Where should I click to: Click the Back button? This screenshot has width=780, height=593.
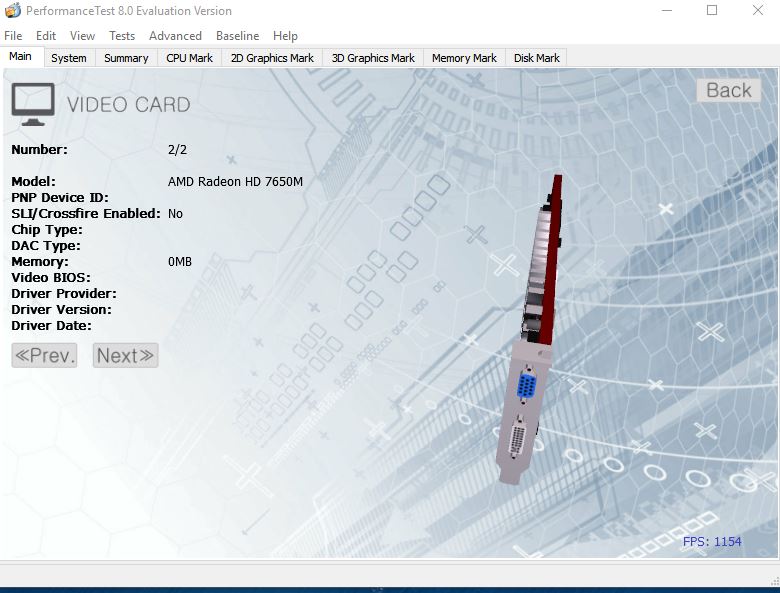point(729,90)
